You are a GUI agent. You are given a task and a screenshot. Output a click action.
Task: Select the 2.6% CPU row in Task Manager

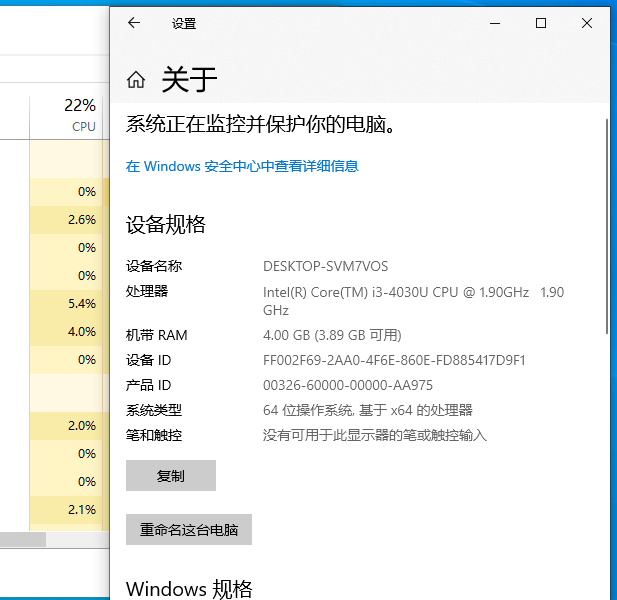[x=66, y=220]
